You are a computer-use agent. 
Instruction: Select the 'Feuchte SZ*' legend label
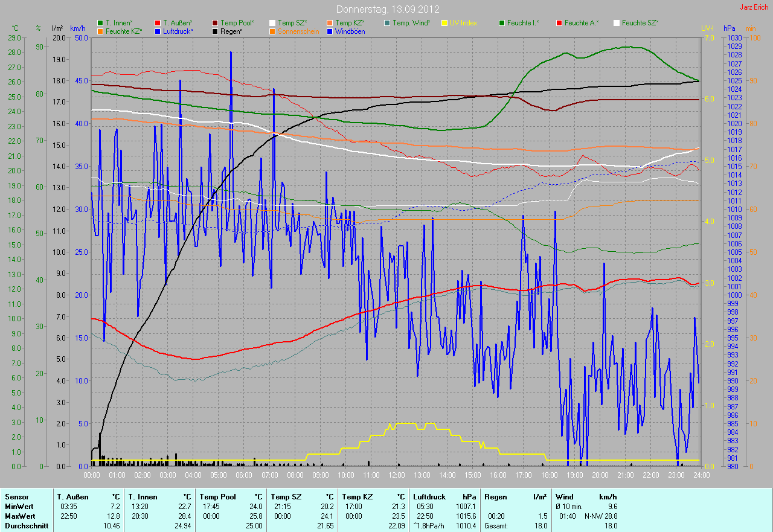640,23
